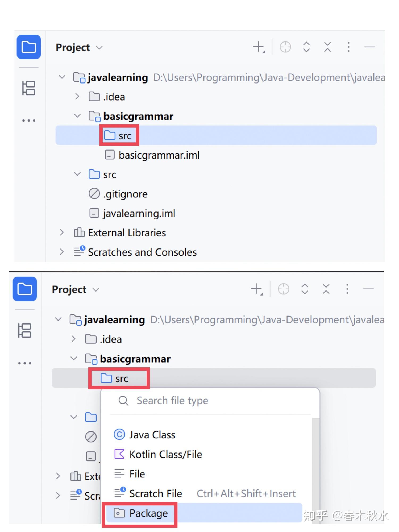Click the magnifier icon in the file type popup

pos(123,401)
